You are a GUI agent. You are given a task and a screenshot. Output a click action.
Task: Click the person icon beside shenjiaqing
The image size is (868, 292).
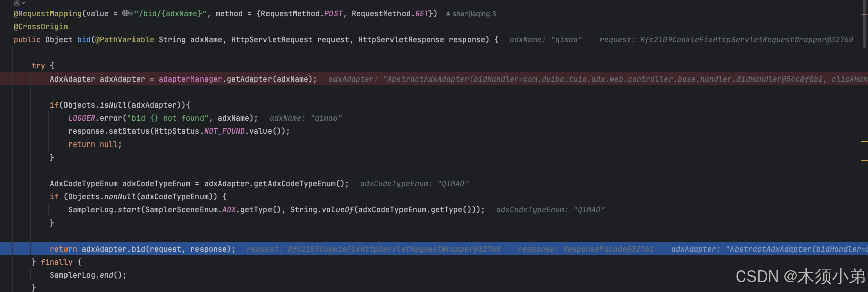[448, 14]
